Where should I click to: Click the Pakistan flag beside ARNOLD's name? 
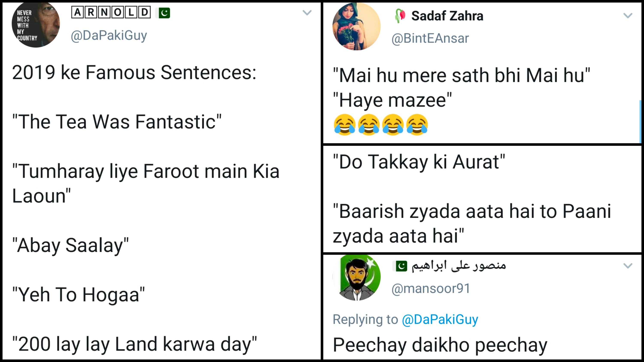pyautogui.click(x=164, y=13)
